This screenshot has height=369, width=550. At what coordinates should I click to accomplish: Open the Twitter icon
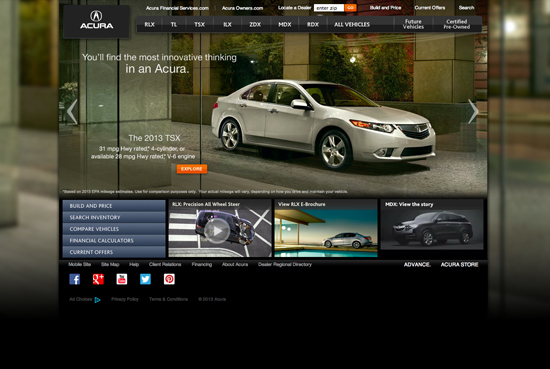click(145, 279)
